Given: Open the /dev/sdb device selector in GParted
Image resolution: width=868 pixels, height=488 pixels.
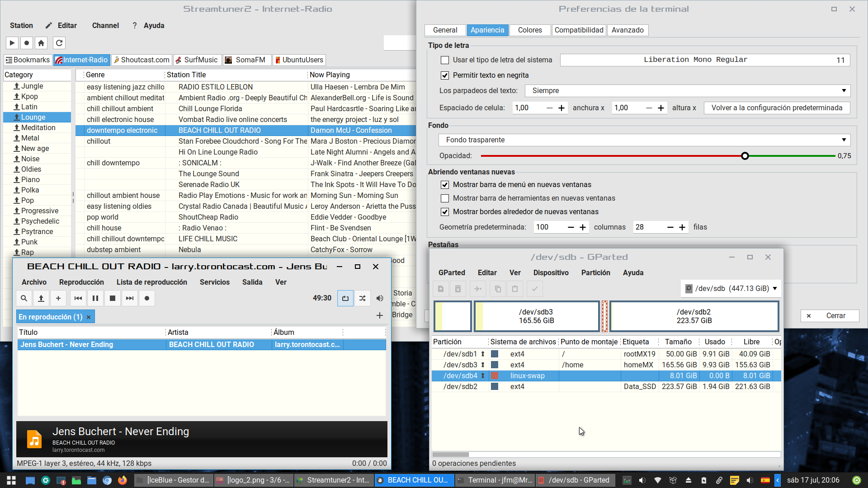Looking at the screenshot, I should click(731, 288).
